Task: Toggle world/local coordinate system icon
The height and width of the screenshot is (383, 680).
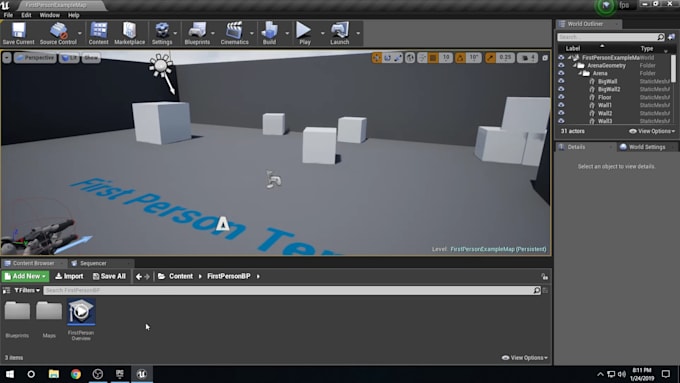Action: click(x=410, y=58)
